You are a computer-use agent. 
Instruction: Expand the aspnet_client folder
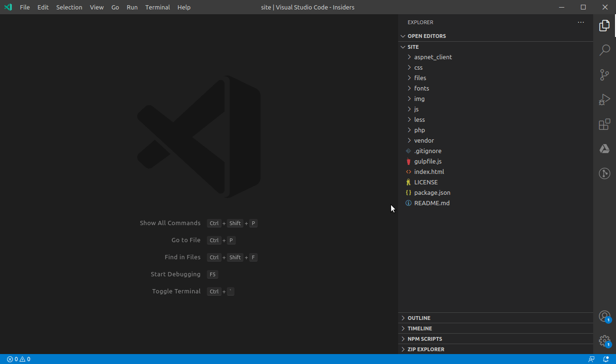pyautogui.click(x=432, y=57)
